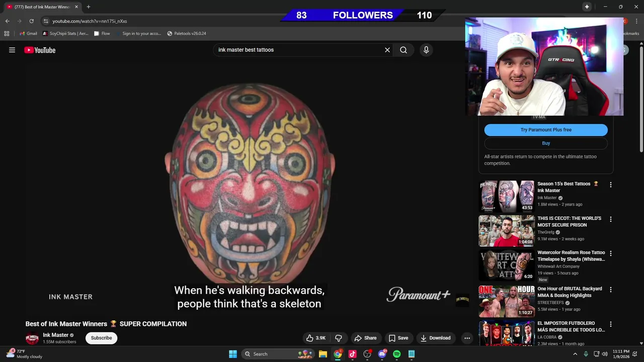The height and width of the screenshot is (362, 644).
Task: Dislike the video with thumbs down
Action: pos(339,338)
